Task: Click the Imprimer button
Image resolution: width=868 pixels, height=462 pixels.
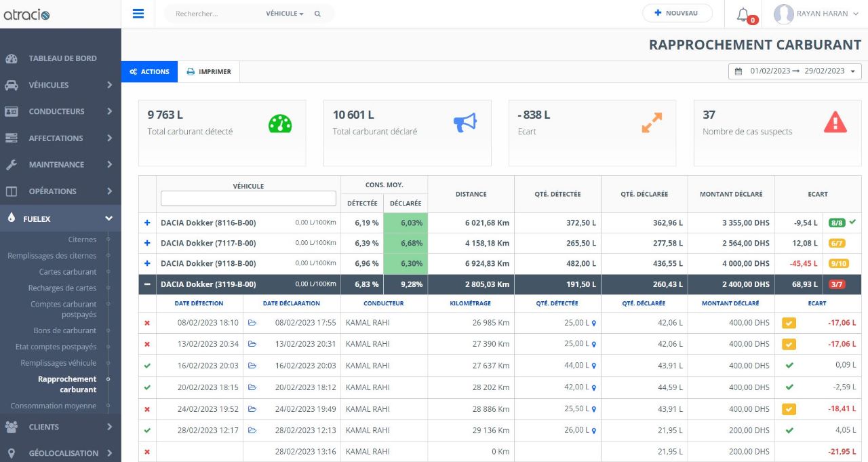Action: pyautogui.click(x=209, y=72)
